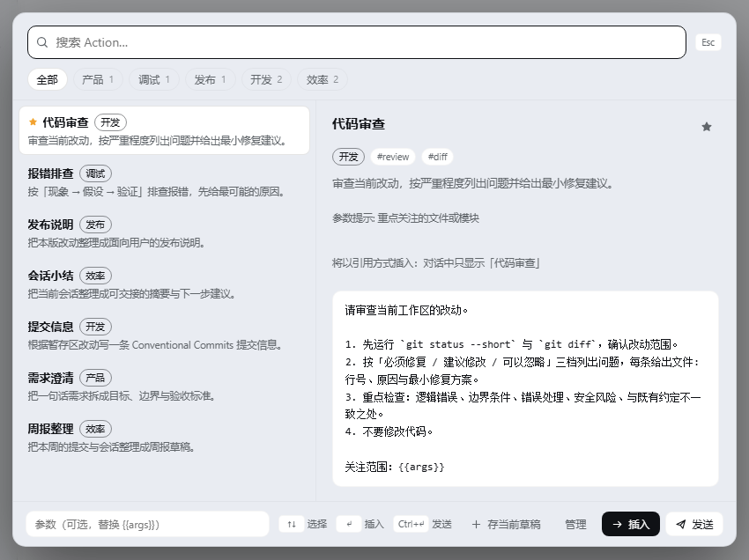The height and width of the screenshot is (560, 749).
Task: Click 报错排查 description about 现象 假设 验证
Action: [x=157, y=191]
